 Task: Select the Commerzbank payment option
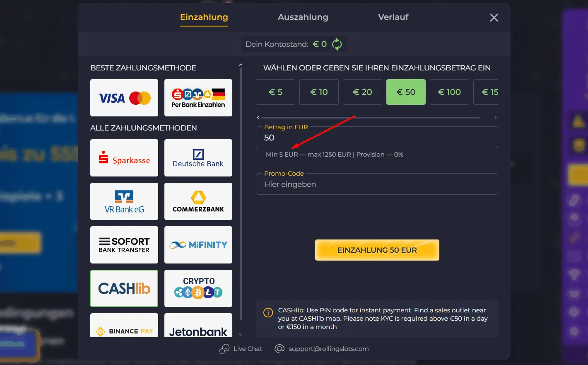click(198, 201)
